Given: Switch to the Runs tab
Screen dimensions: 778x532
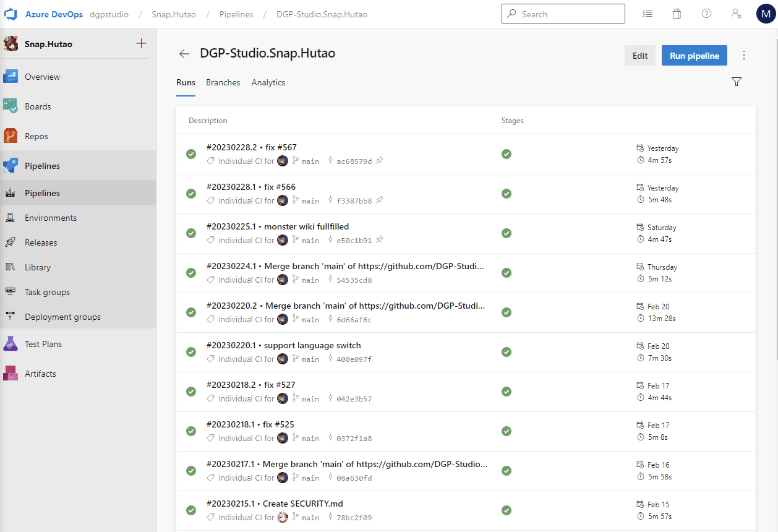Looking at the screenshot, I should click(186, 82).
